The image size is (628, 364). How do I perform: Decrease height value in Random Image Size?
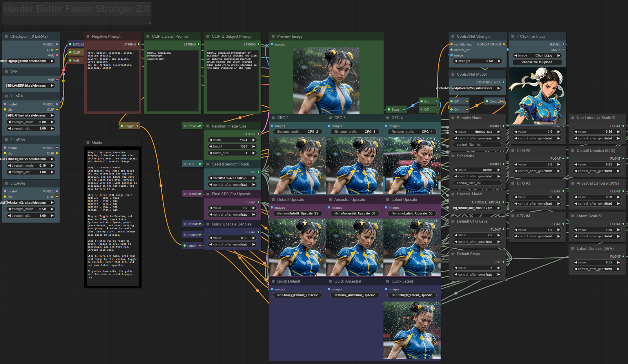pos(211,147)
